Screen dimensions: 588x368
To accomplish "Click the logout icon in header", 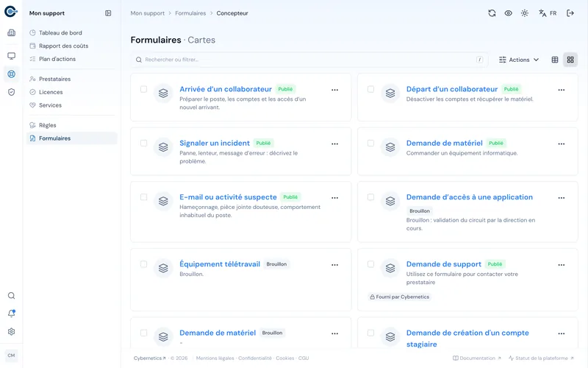I will (570, 13).
